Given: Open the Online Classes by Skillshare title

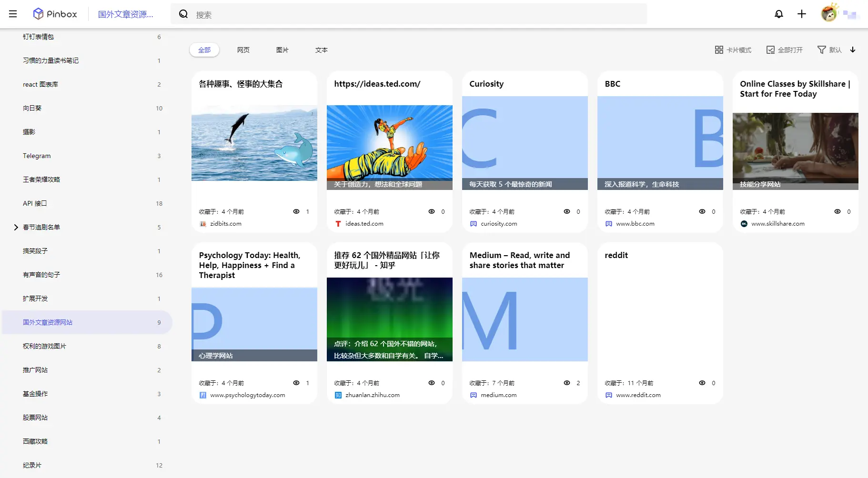Looking at the screenshot, I should tap(795, 89).
